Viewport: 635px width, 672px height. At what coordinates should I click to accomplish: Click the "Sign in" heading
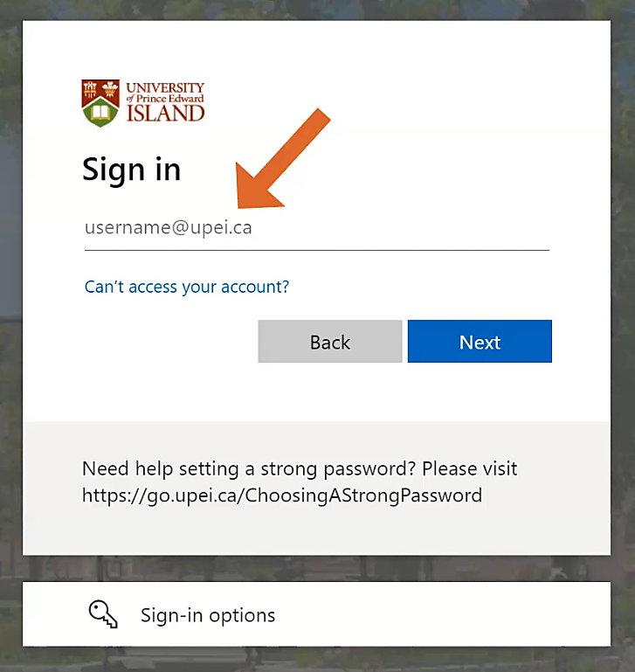(x=132, y=169)
